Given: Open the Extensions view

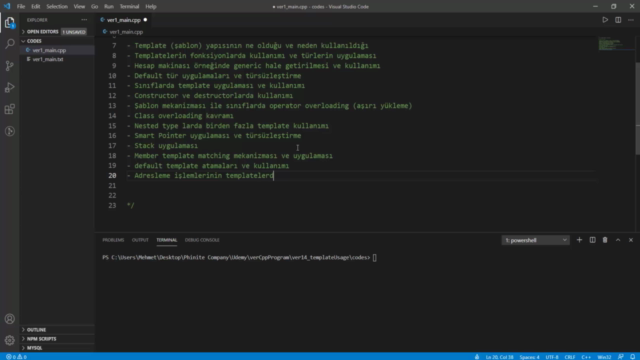Looking at the screenshot, I should (x=9, y=109).
